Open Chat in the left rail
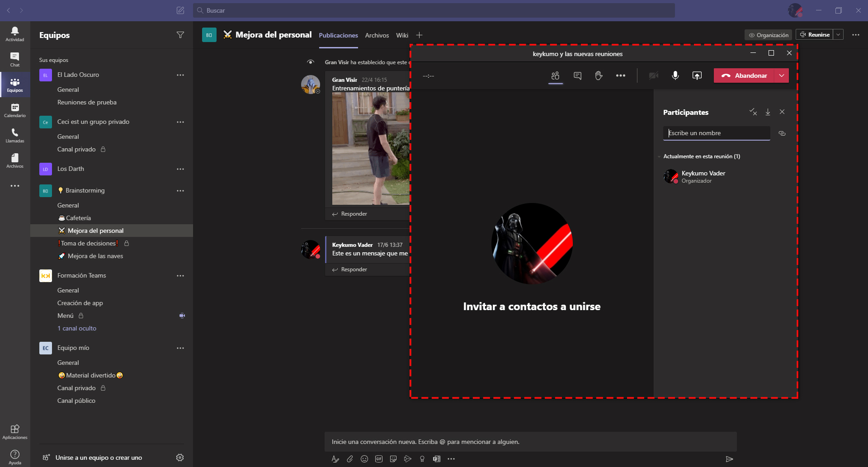 (15, 59)
